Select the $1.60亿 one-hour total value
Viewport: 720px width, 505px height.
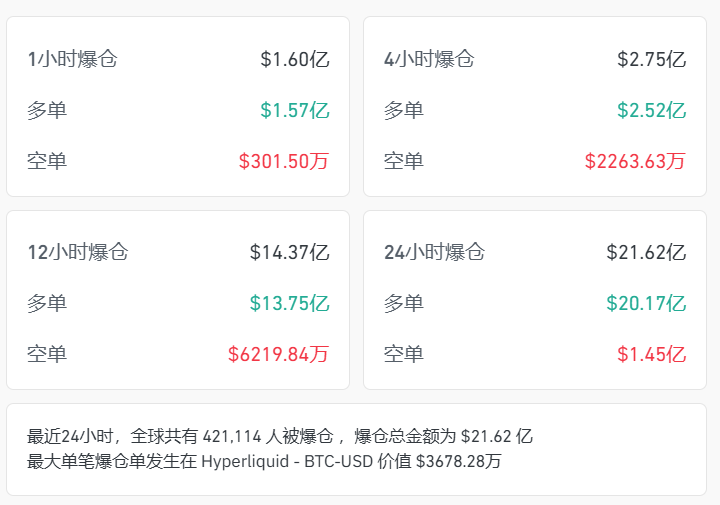294,59
